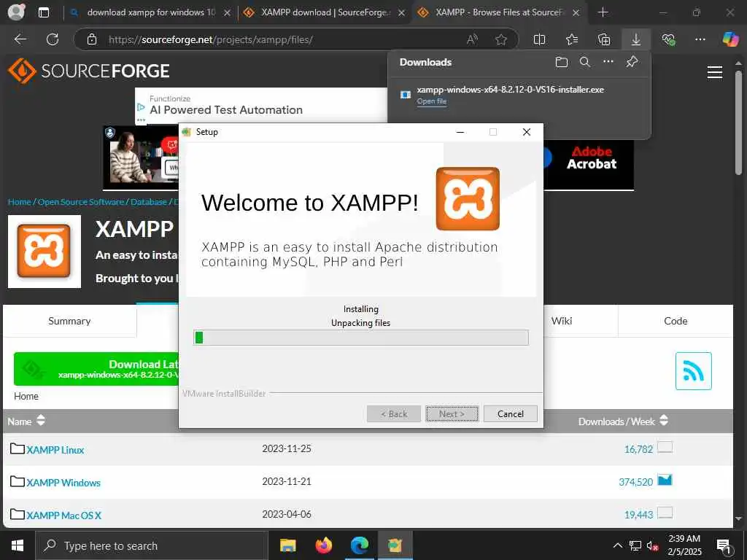Click the browser back arrow
The width and height of the screenshot is (747, 560).
[20, 39]
